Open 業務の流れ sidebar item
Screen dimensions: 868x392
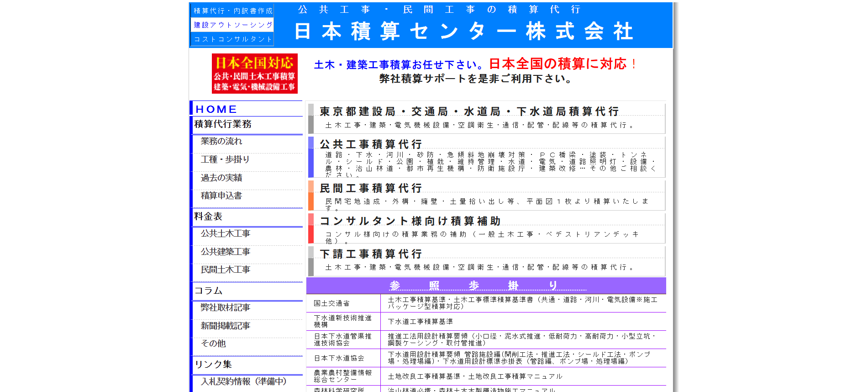click(x=221, y=141)
